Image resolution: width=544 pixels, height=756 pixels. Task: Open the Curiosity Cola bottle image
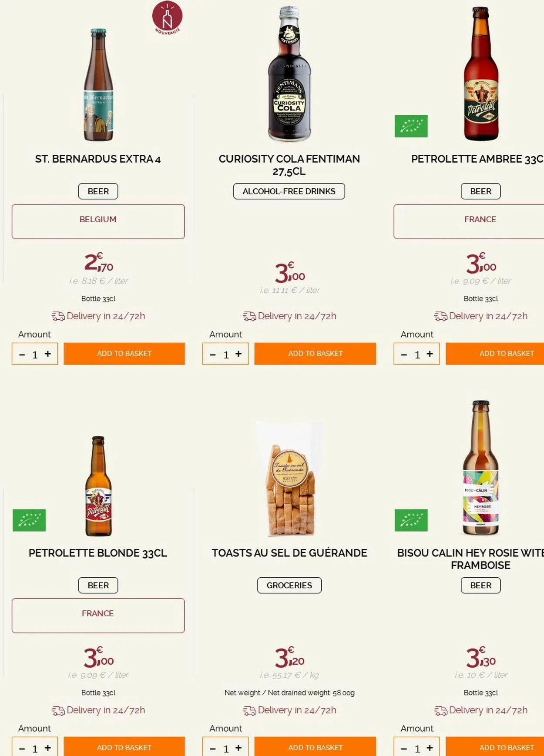tap(289, 74)
